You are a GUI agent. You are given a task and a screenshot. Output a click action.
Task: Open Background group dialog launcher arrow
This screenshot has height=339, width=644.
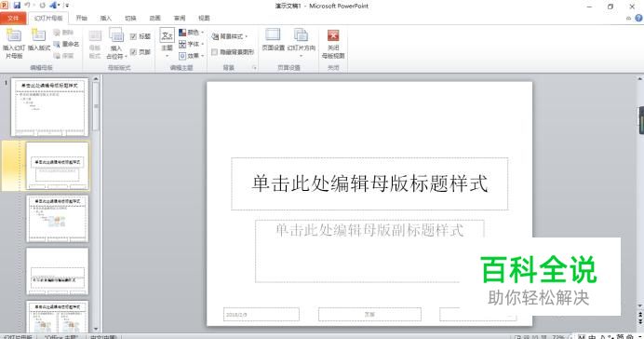click(254, 67)
